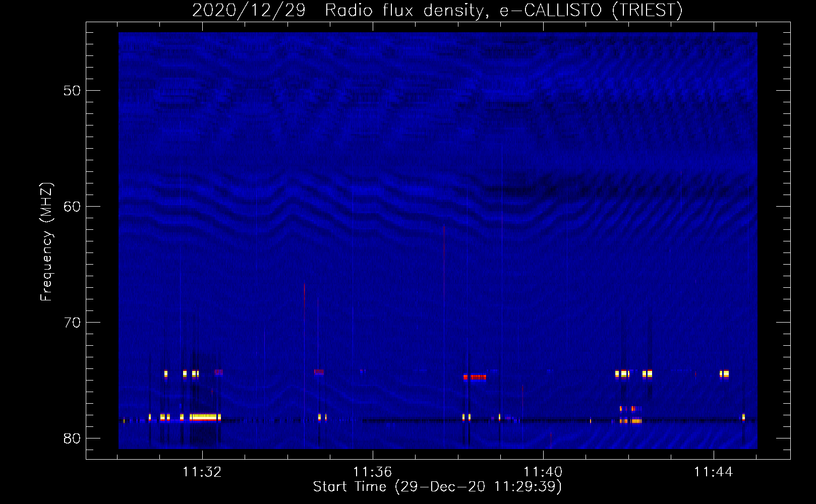Click the 11:40 time tick label
The image size is (816, 504).
coord(543,472)
